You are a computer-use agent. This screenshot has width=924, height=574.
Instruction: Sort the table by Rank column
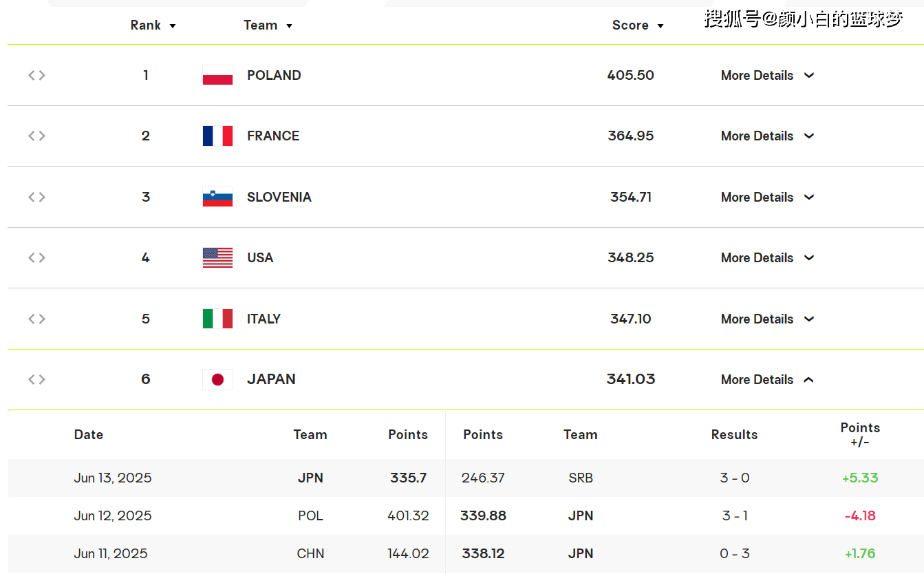click(153, 25)
